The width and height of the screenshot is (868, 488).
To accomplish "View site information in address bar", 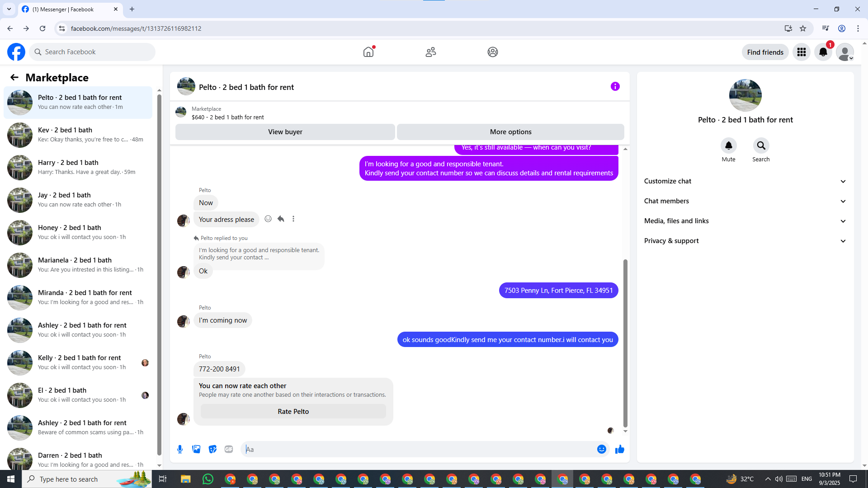I will pyautogui.click(x=62, y=28).
